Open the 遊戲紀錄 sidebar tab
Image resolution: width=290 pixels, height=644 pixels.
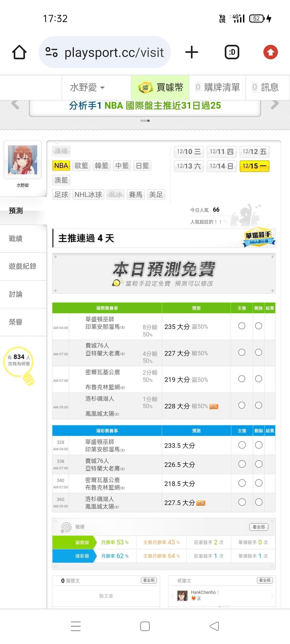[23, 266]
